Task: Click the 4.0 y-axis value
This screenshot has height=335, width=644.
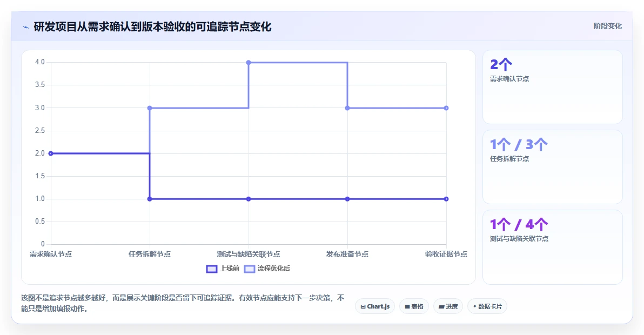Action: pyautogui.click(x=40, y=62)
